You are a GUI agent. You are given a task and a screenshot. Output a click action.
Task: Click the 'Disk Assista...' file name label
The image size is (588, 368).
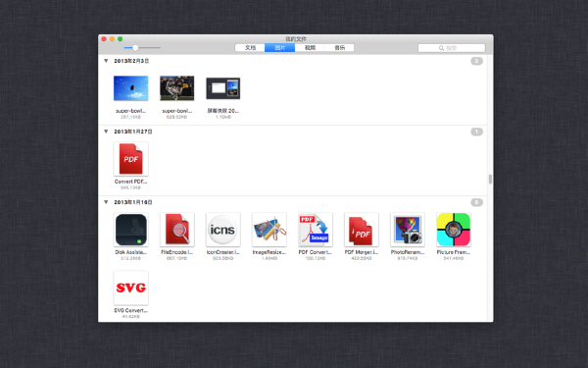131,252
